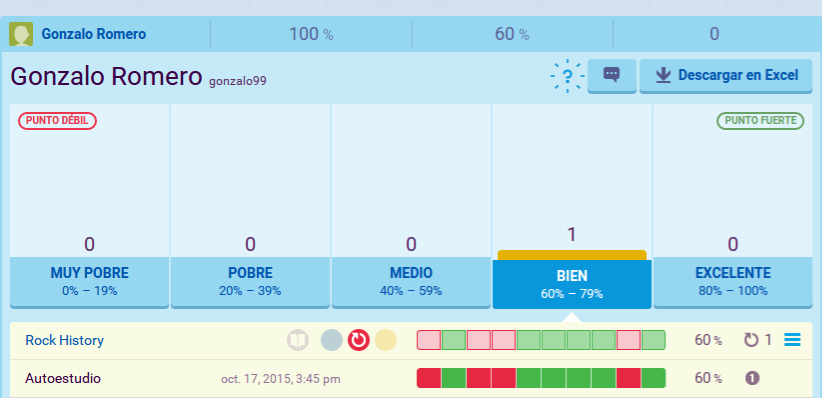822x398 pixels.
Task: Click the count 1 above BIEN
Action: click(572, 234)
